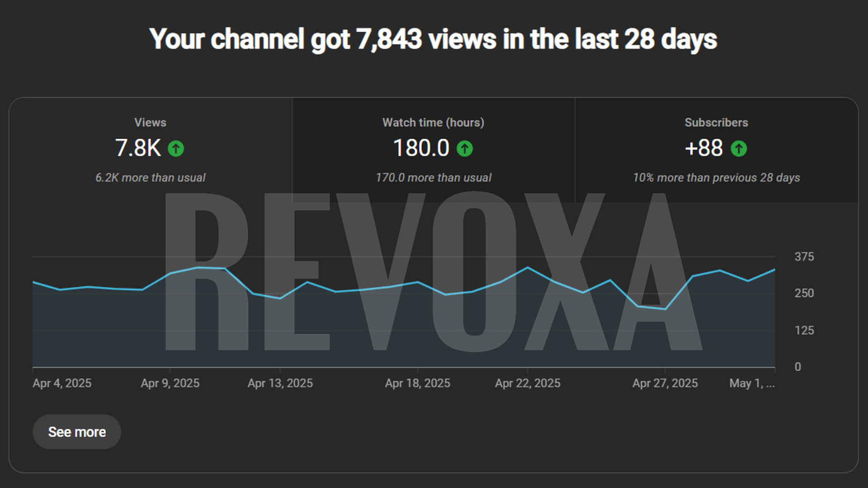Image resolution: width=868 pixels, height=488 pixels.
Task: Click the 375 y-axis gridline label
Action: 804,257
